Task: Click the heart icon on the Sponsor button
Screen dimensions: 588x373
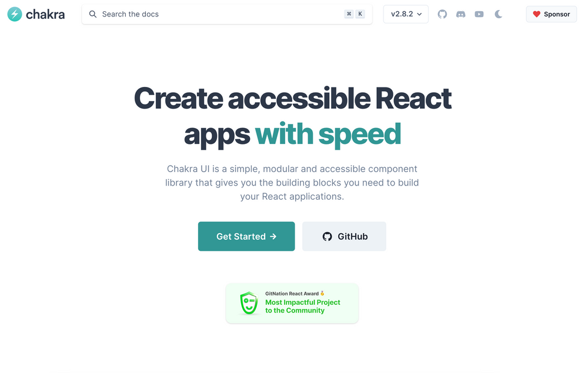Action: 537,14
